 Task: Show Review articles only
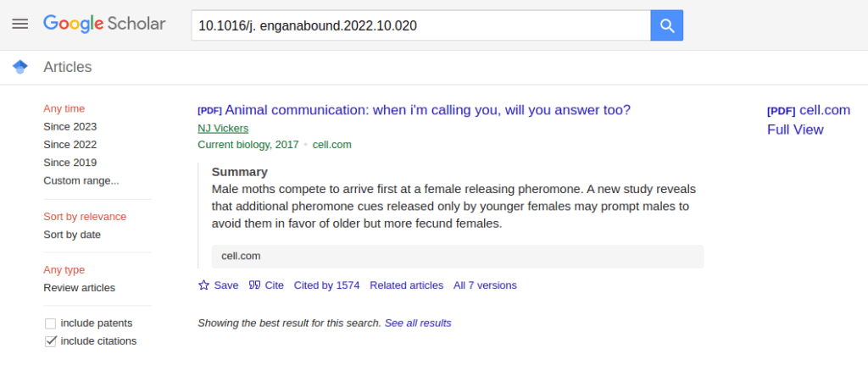79,288
